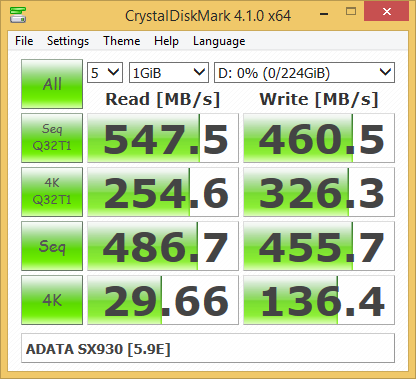Run all benchmarks with the All button
The width and height of the screenshot is (416, 379).
pos(52,84)
